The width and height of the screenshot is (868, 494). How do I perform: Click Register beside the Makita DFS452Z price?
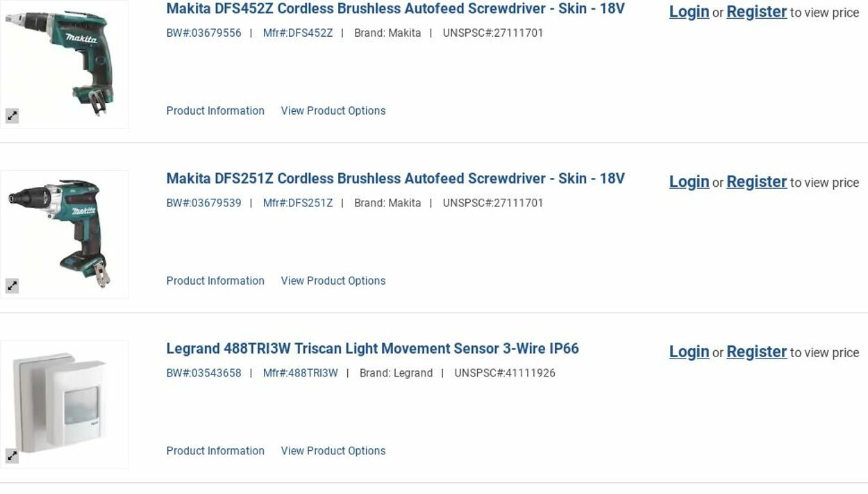coord(756,12)
